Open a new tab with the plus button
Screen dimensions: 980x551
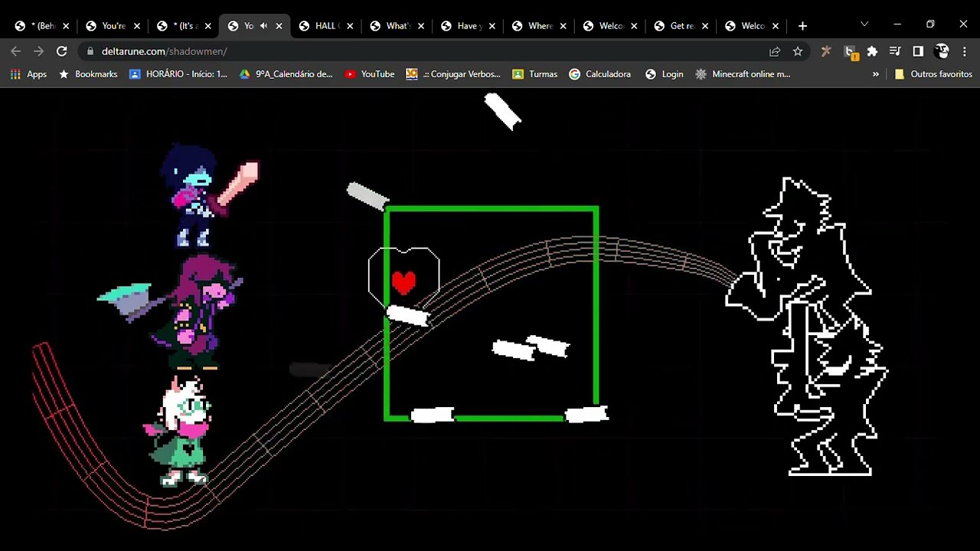coord(802,26)
